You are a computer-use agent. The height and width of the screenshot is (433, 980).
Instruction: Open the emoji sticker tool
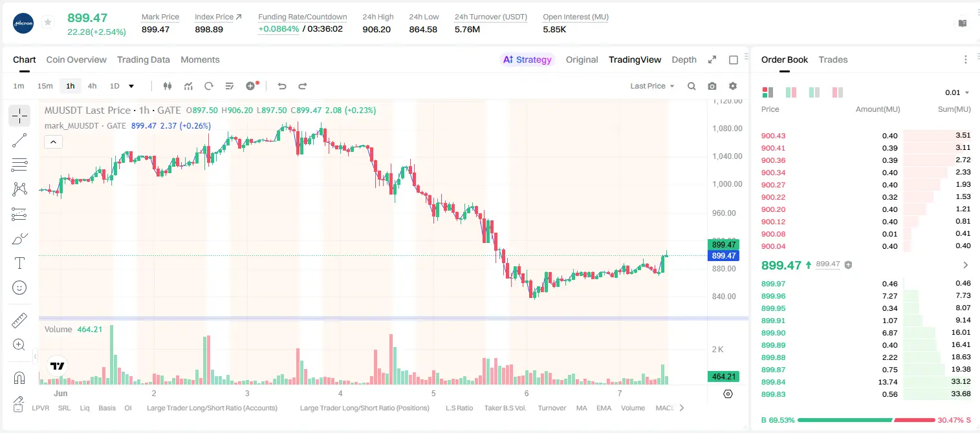[19, 288]
